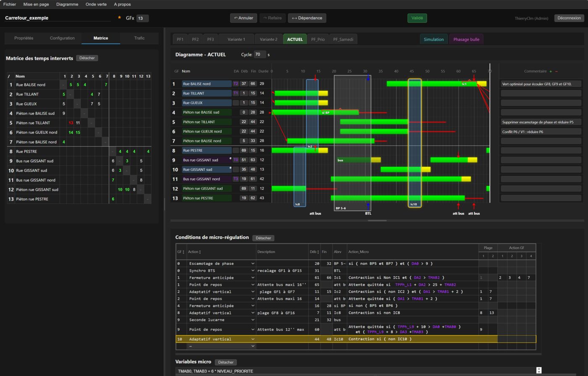Click the Variables micro field stepper arrows
Image resolution: width=588 pixels, height=376 pixels.
point(539,370)
